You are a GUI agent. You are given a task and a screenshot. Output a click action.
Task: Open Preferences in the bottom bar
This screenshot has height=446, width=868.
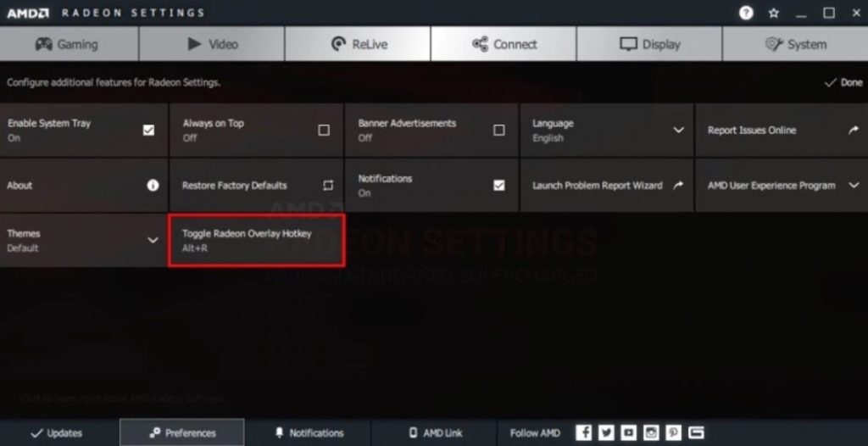tap(182, 433)
